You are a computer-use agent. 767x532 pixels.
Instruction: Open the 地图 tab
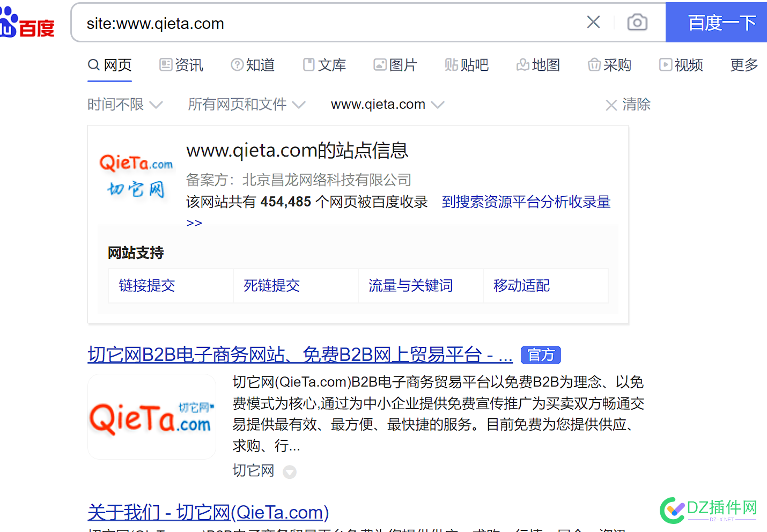(x=538, y=65)
